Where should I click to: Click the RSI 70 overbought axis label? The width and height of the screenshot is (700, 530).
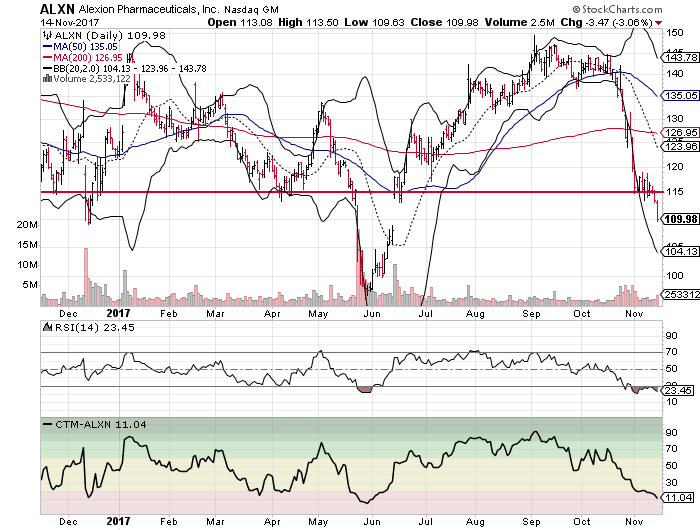[671, 352]
